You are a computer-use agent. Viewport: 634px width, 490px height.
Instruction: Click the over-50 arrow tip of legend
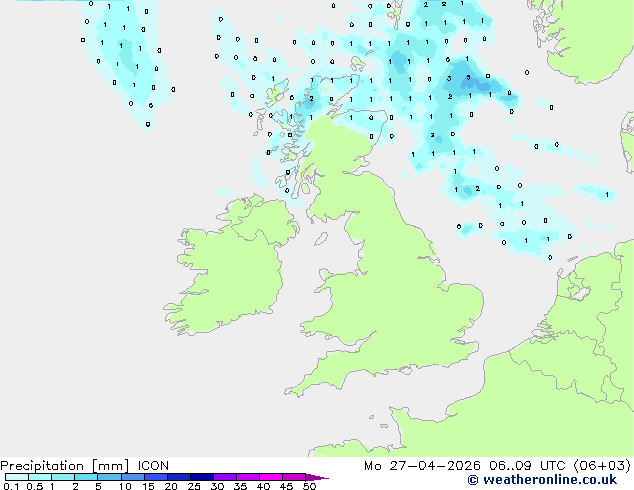click(317, 477)
